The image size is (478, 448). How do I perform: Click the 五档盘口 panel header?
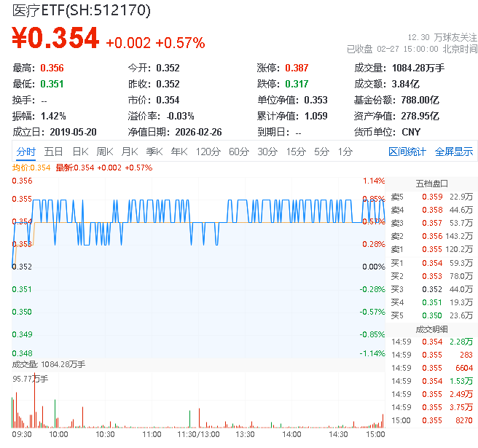[x=431, y=183]
